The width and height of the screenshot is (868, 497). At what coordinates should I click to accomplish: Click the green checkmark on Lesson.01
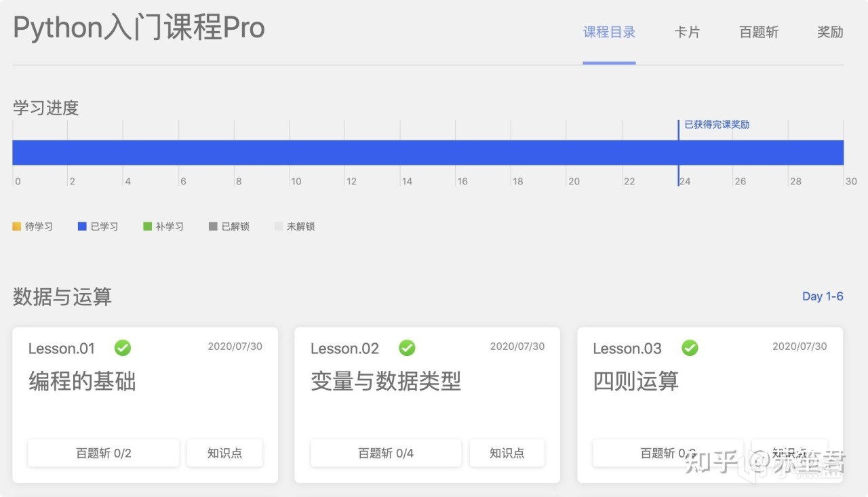(123, 348)
